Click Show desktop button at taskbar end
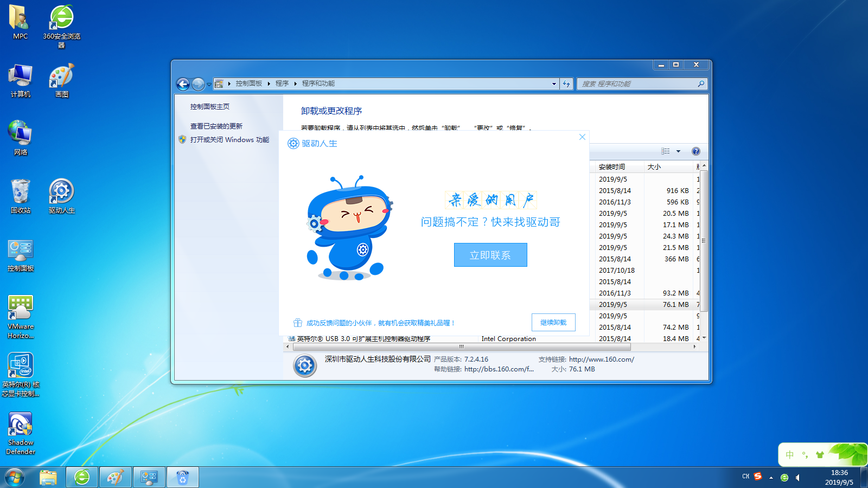The width and height of the screenshot is (868, 488). point(864,478)
